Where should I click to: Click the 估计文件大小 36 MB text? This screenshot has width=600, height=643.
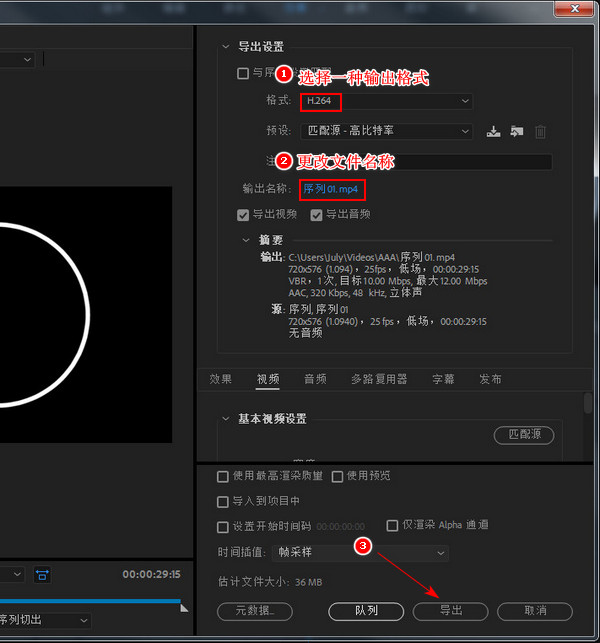click(270, 582)
